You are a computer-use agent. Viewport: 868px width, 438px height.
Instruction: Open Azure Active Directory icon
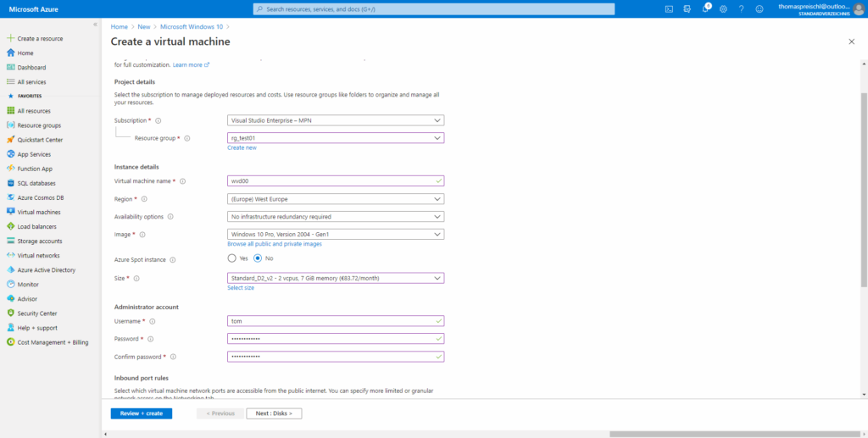pyautogui.click(x=10, y=270)
